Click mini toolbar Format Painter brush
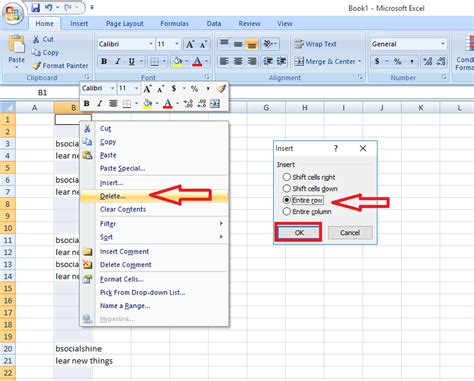This screenshot has width=474, height=381. (x=221, y=88)
